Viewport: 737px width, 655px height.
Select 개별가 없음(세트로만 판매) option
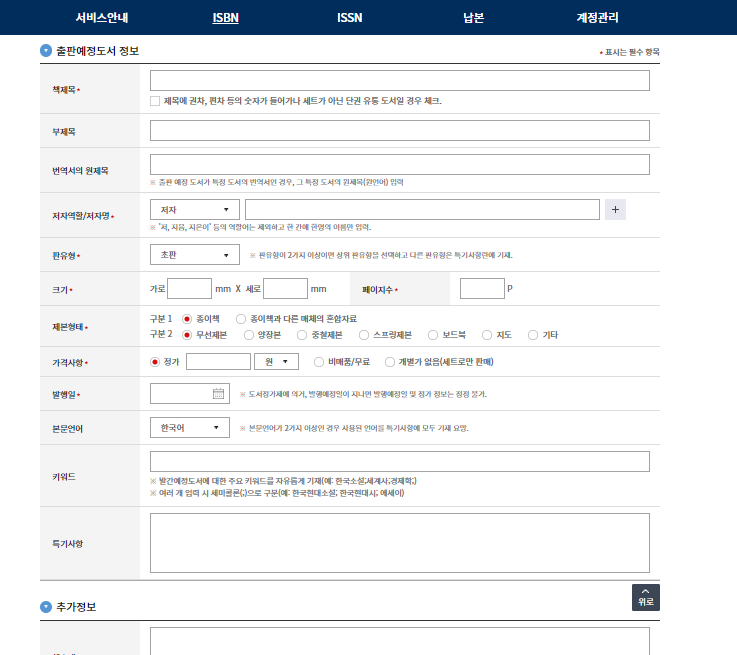pos(390,362)
